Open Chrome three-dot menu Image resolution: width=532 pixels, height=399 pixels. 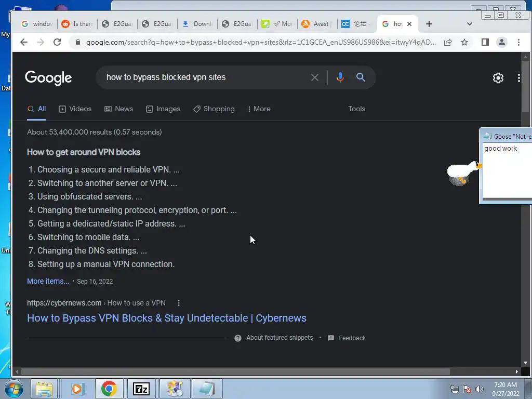click(518, 42)
